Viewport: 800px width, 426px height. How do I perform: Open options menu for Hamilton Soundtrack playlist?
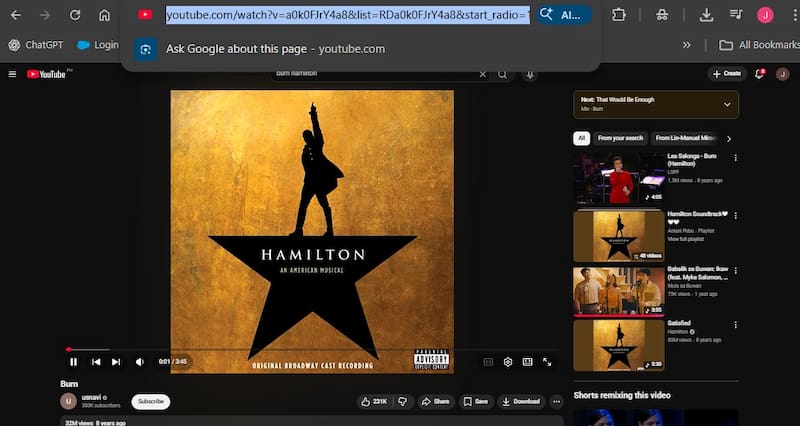[736, 216]
